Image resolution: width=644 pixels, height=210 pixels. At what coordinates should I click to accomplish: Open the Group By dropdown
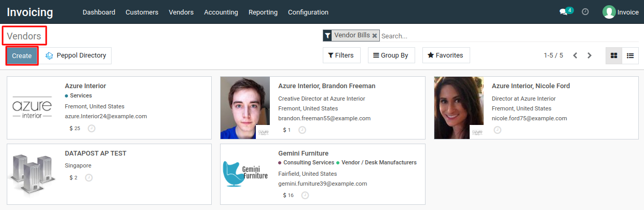391,55
